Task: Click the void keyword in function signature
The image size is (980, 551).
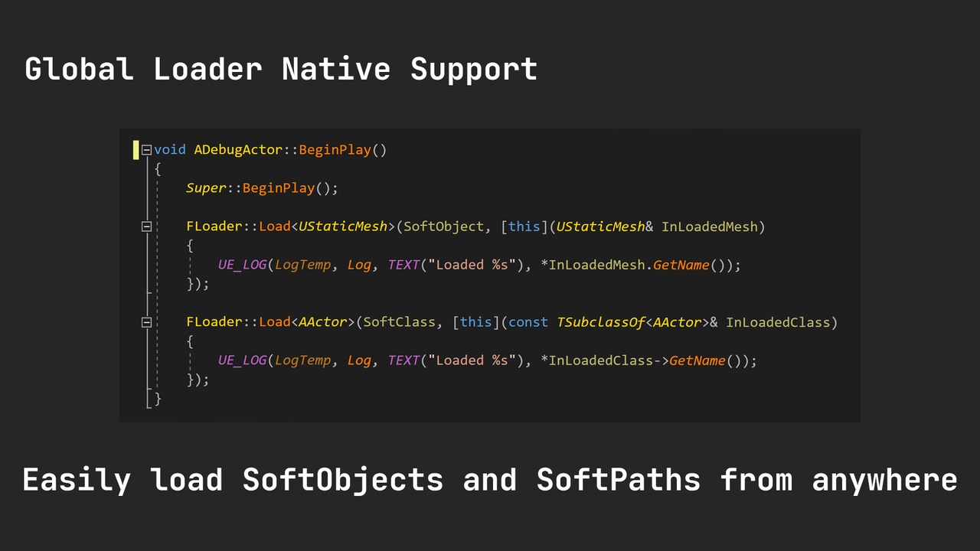Action: (170, 150)
